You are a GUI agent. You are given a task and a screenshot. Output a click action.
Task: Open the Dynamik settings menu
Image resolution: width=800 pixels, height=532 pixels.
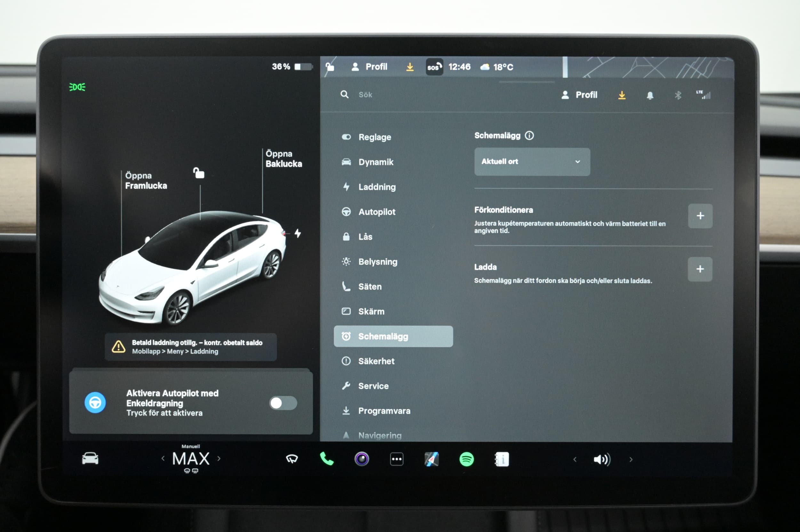[x=393, y=162]
